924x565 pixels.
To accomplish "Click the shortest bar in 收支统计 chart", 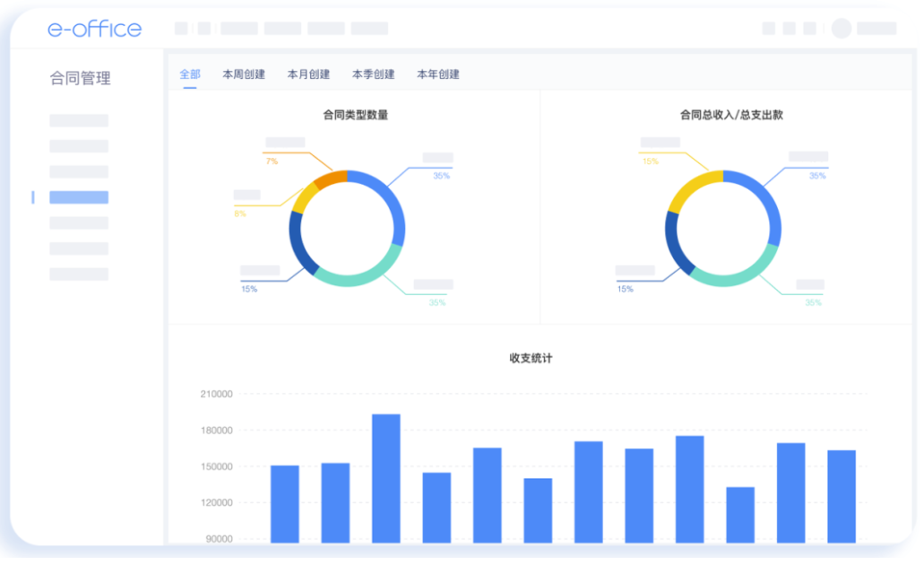I will point(740,515).
